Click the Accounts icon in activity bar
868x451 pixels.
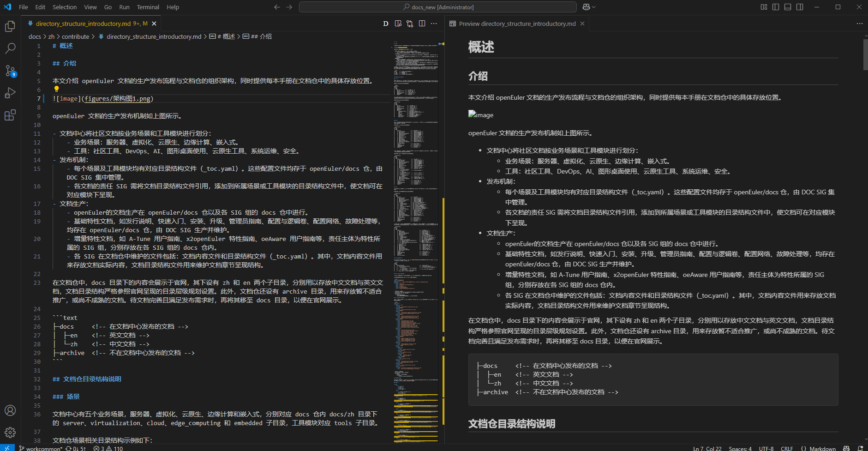click(10, 410)
